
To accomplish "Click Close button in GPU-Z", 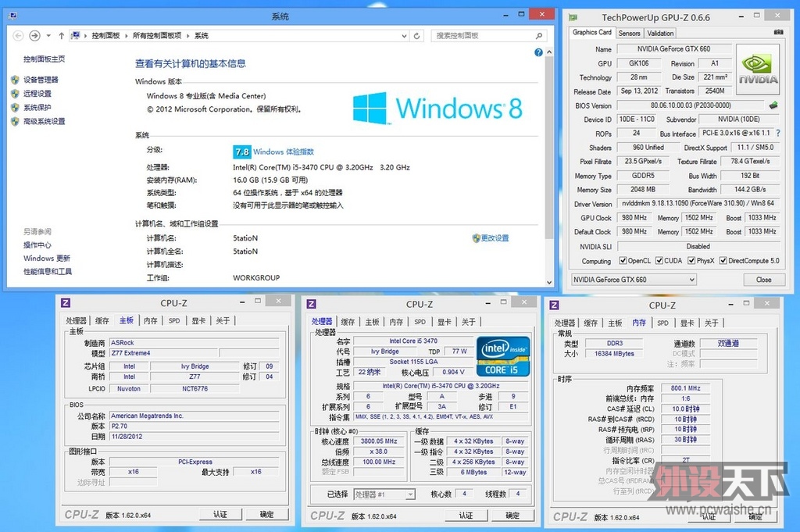I will 764,280.
